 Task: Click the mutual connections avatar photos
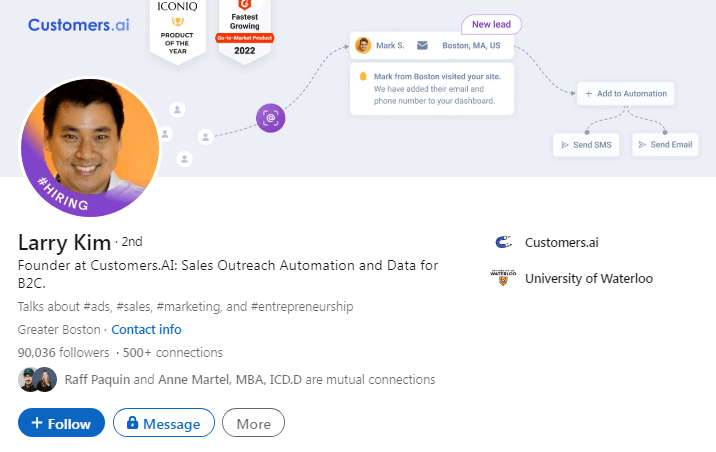click(x=37, y=380)
